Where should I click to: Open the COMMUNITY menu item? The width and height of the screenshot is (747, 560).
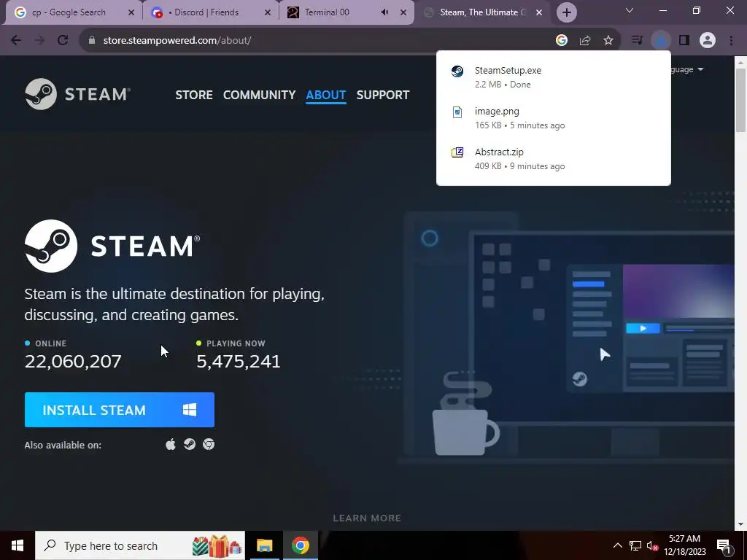pos(259,95)
